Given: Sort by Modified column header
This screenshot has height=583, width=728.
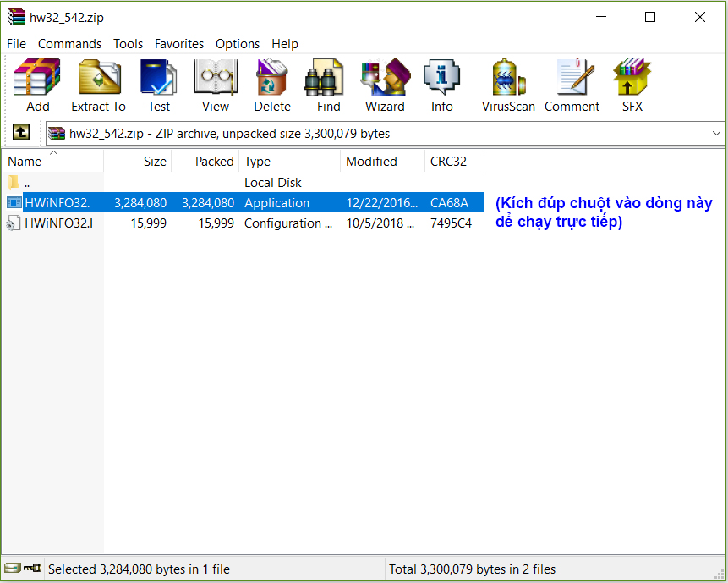Looking at the screenshot, I should (382, 162).
